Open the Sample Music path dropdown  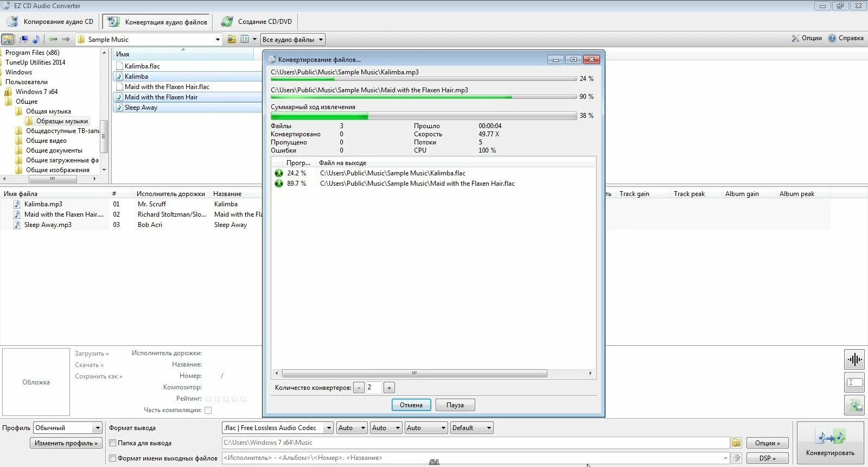pyautogui.click(x=218, y=40)
